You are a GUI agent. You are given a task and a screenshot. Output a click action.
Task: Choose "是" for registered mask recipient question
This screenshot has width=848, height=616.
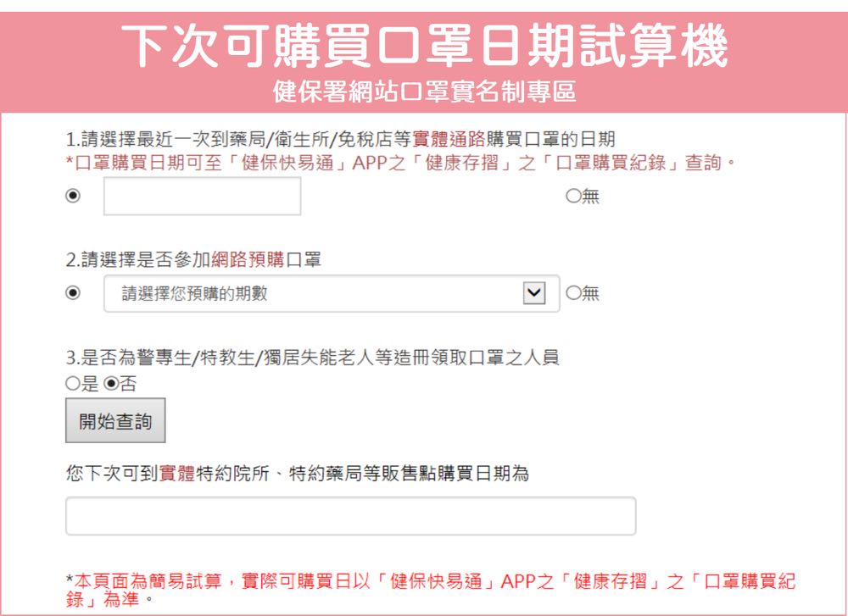click(73, 384)
